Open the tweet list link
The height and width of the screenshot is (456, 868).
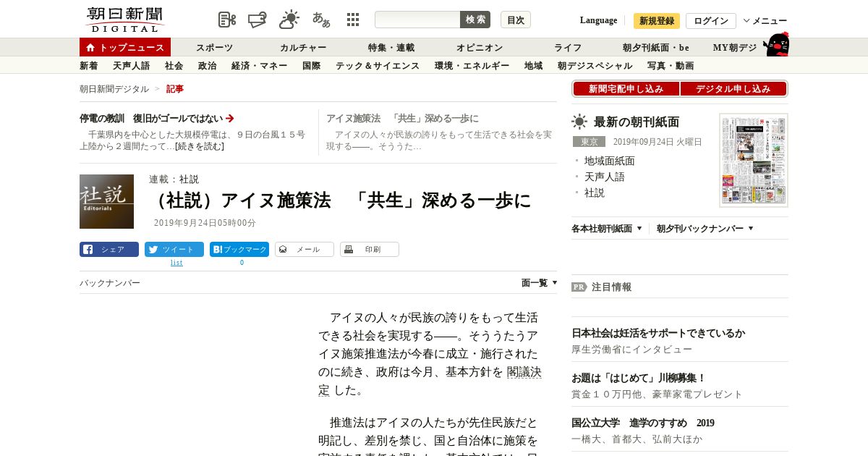[176, 263]
